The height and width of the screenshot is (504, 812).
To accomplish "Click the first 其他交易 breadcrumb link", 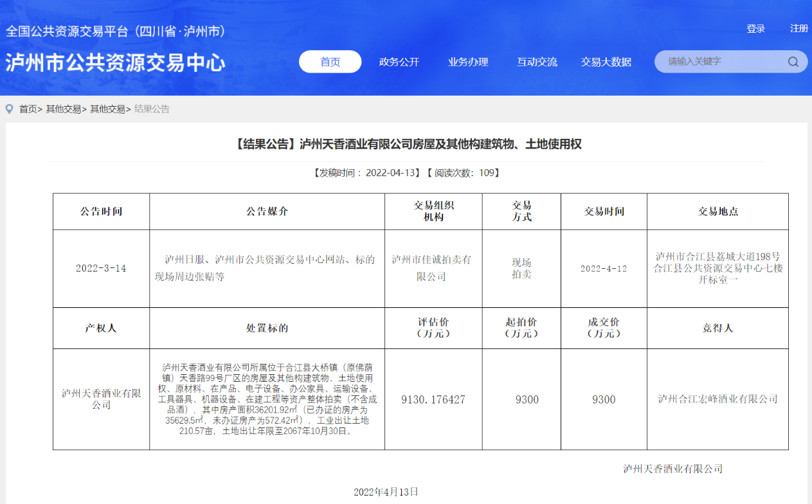I will pos(64,109).
